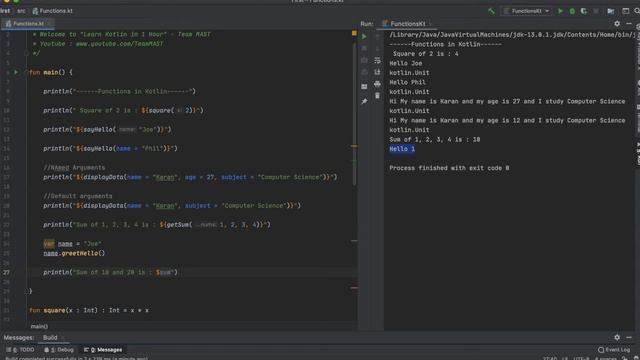
Task: Print the Run console output
Action: 377,84
